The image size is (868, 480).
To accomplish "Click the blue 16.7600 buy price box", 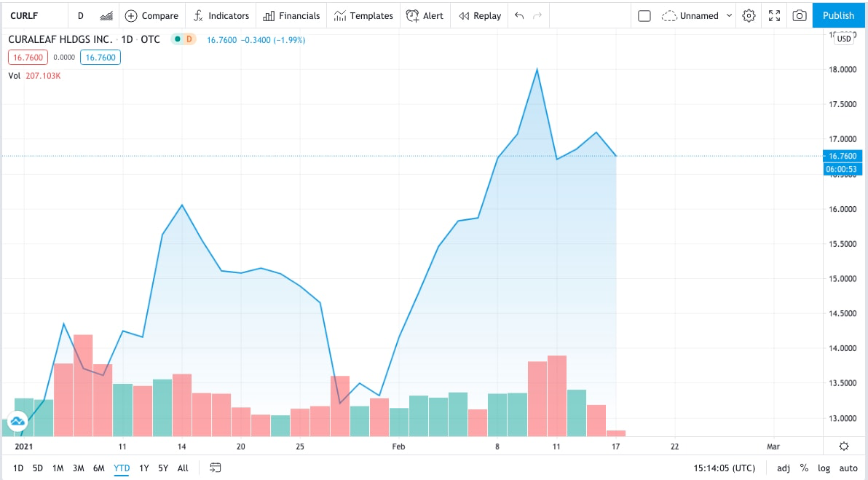I will coord(100,58).
